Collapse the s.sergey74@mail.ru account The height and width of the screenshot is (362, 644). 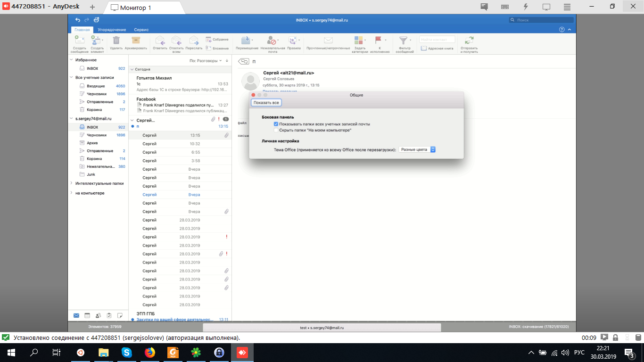pyautogui.click(x=71, y=119)
